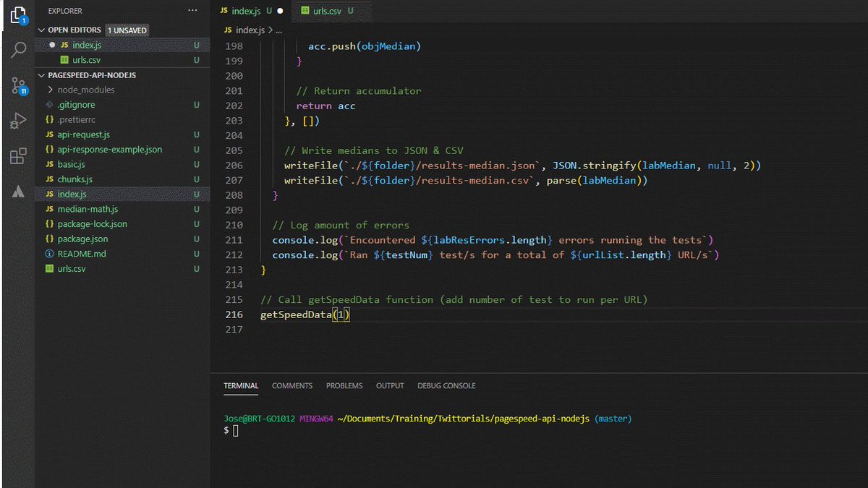Click inside the terminal prompt input

point(235,431)
